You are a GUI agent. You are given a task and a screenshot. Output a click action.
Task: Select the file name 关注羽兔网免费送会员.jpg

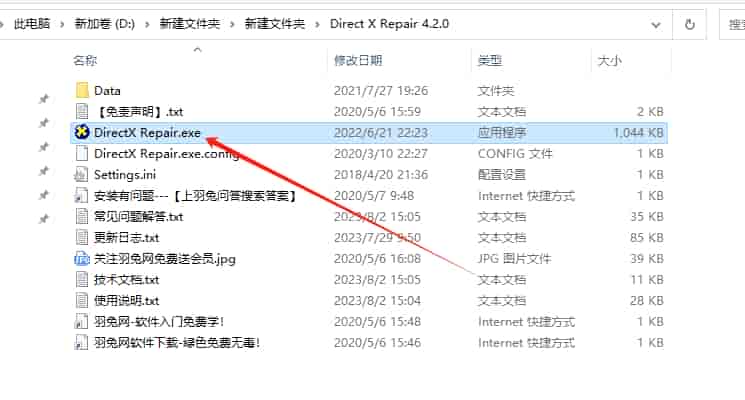[165, 258]
